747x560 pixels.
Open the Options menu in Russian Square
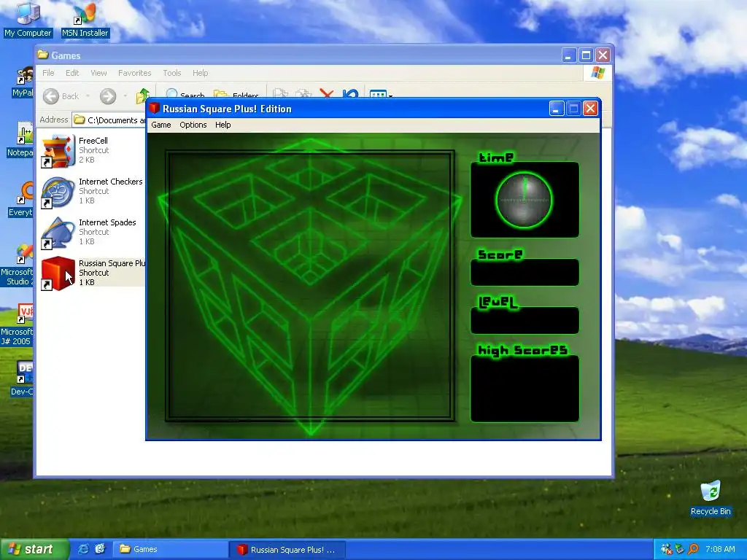pyautogui.click(x=193, y=125)
